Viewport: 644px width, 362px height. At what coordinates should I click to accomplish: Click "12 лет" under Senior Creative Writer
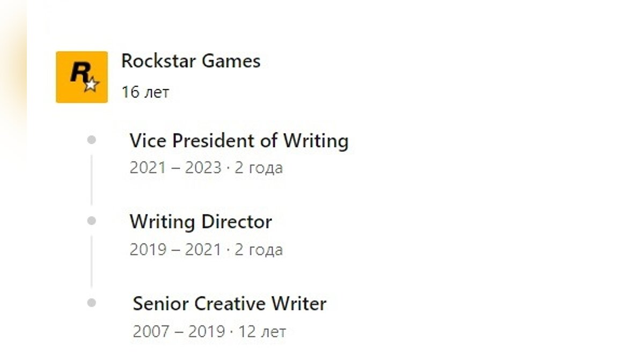coord(262,332)
